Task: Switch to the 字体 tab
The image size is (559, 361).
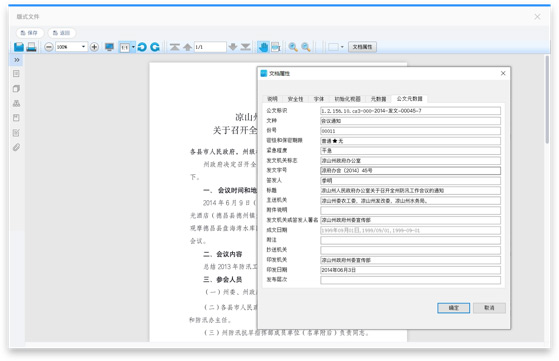Action: 319,99
